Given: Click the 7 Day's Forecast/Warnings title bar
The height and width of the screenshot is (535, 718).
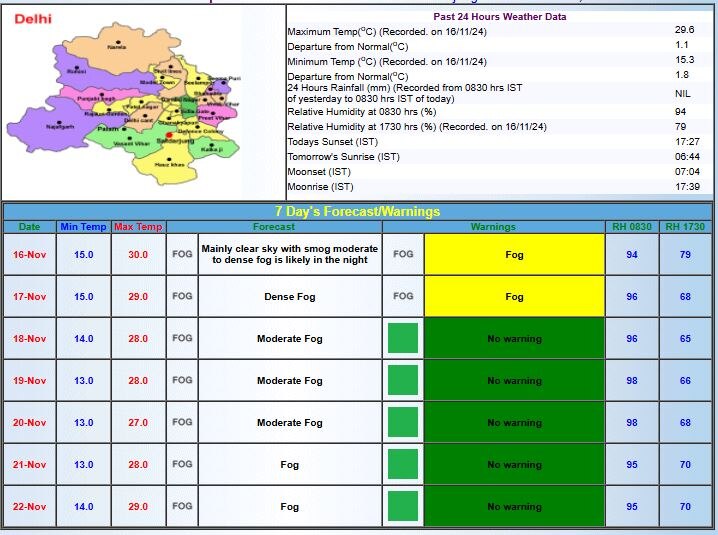Looking at the screenshot, I should pyautogui.click(x=358, y=211).
